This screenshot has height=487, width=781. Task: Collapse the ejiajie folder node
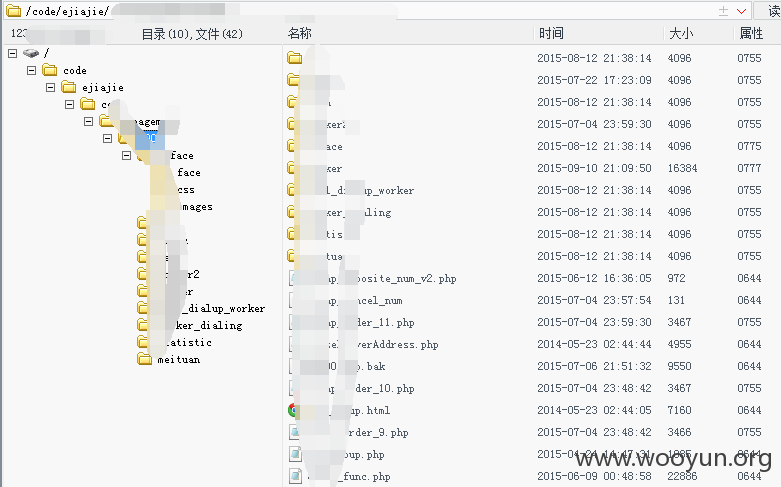pos(50,88)
